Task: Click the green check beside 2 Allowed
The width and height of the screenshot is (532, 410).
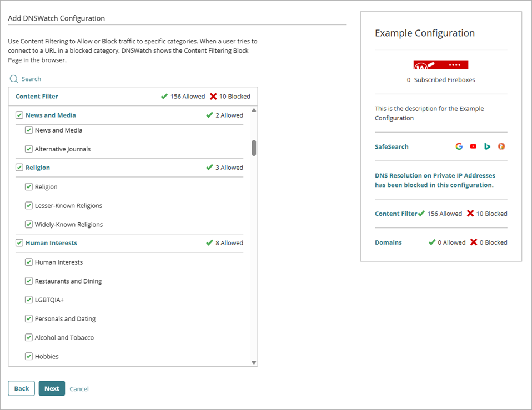Action: (210, 115)
